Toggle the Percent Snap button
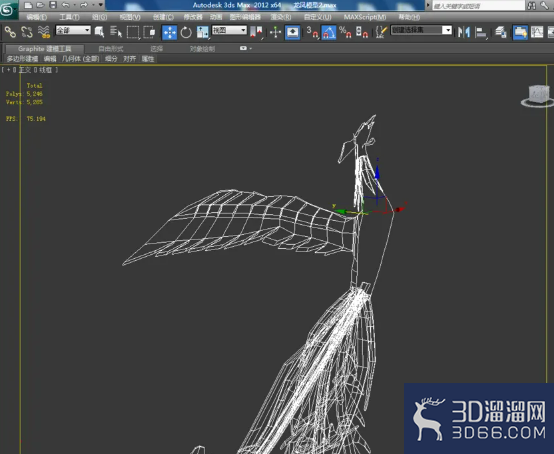The width and height of the screenshot is (554, 454). (345, 32)
